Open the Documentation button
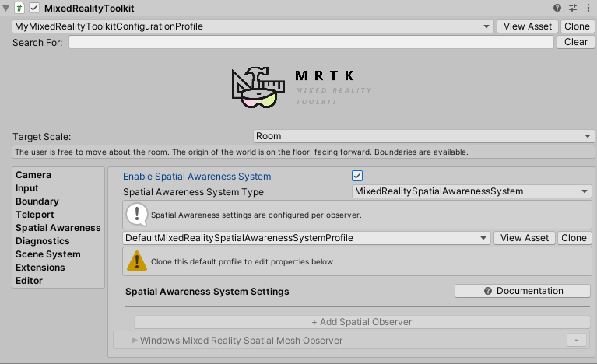 pyautogui.click(x=522, y=291)
